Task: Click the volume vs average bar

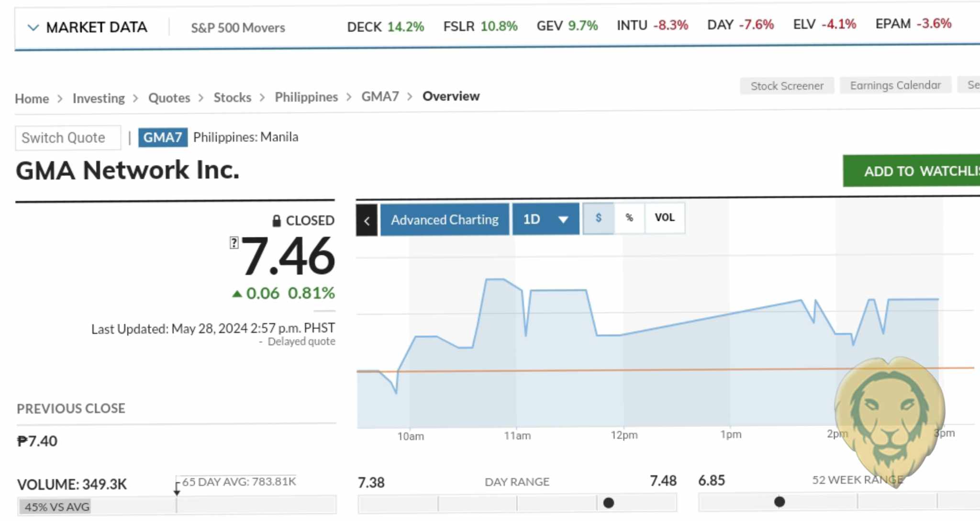Action: coord(177,506)
